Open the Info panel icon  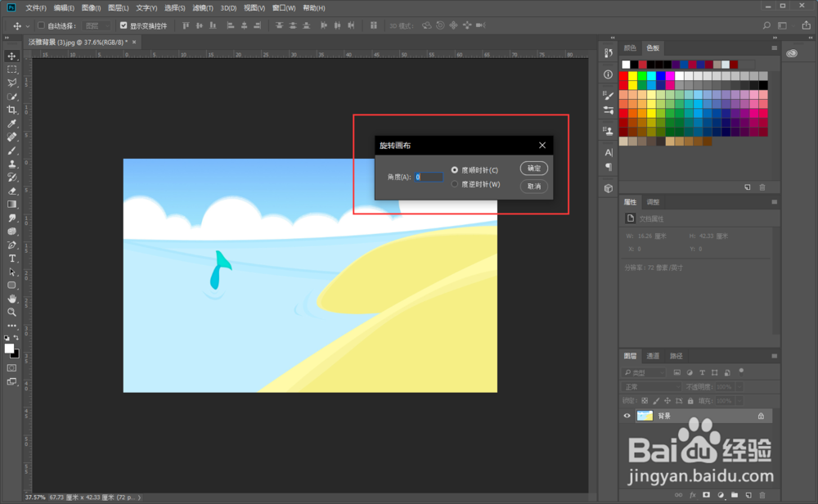(x=609, y=74)
